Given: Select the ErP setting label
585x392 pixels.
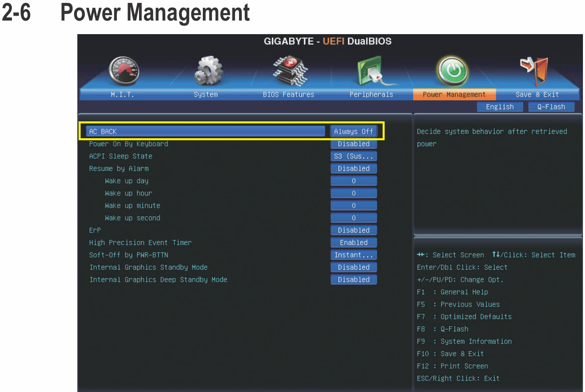Looking at the screenshot, I should (x=95, y=230).
